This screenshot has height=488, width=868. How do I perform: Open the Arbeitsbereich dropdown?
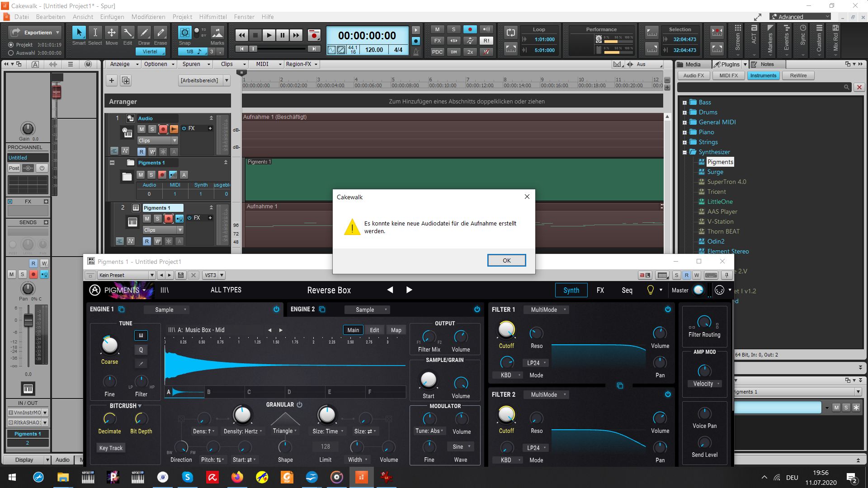(x=226, y=80)
